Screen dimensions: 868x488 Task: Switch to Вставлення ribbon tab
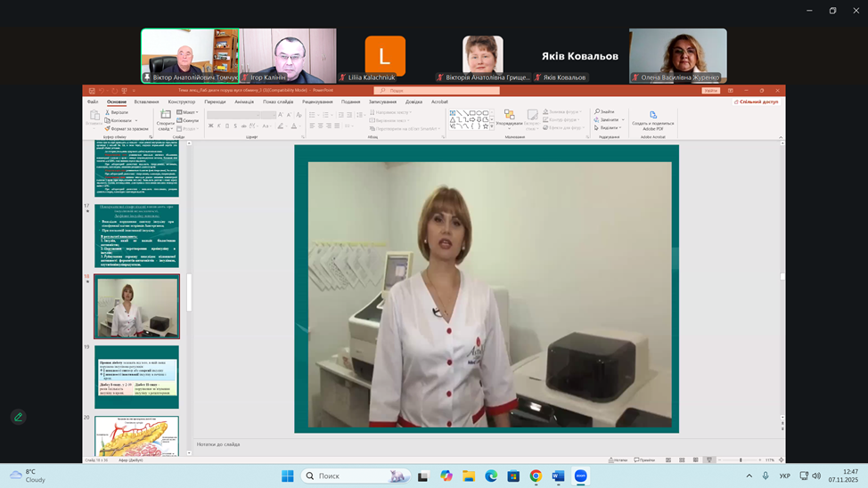pos(146,102)
